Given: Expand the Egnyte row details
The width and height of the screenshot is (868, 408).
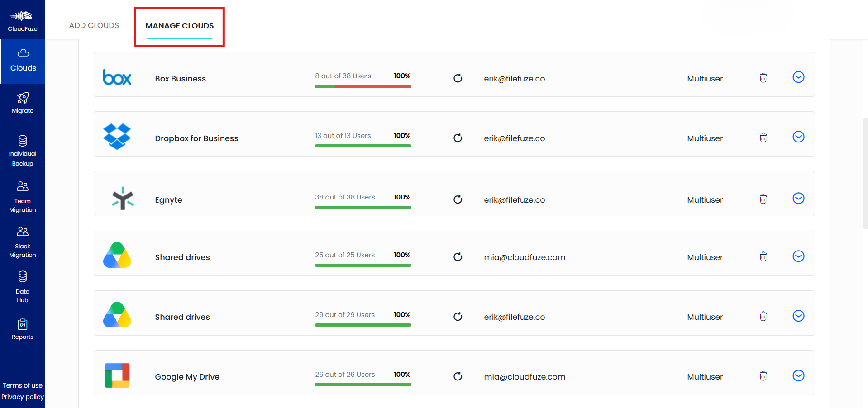Looking at the screenshot, I should pyautogui.click(x=798, y=199).
